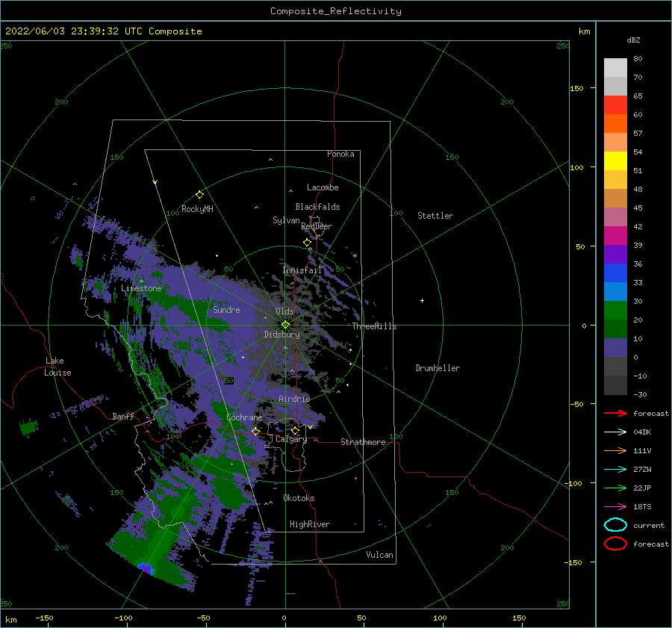This screenshot has height=628, width=672.
Task: Click the Stettler label
Action: (435, 216)
